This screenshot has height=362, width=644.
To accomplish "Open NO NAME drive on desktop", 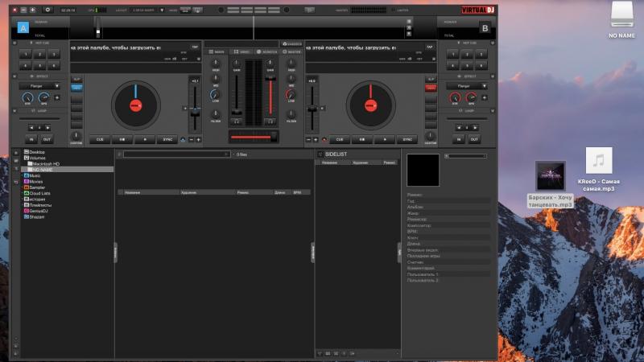I will [621, 19].
